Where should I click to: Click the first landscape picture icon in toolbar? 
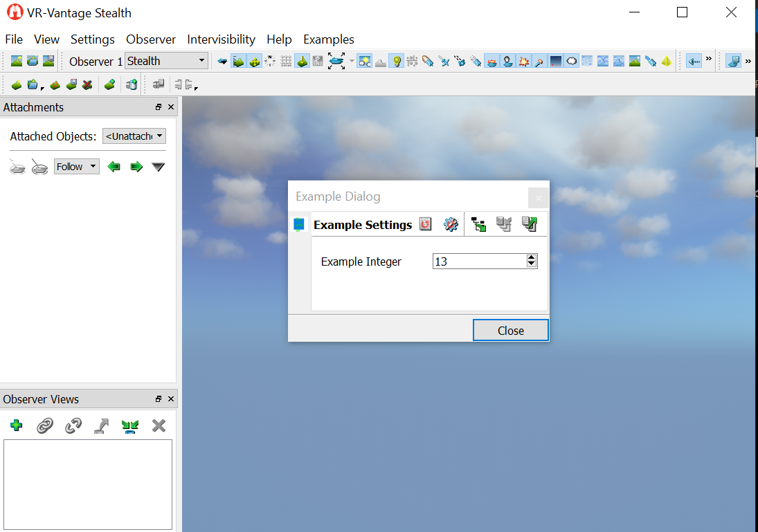[17, 62]
